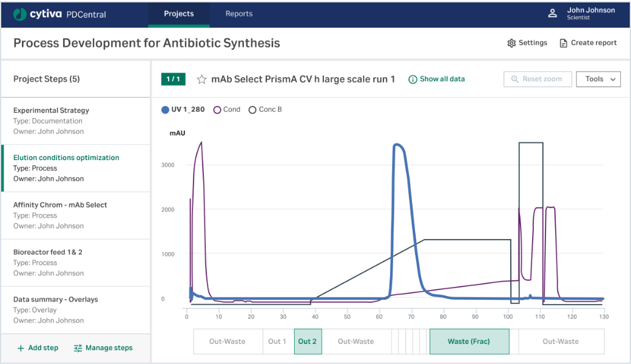Open the Settings panel
The image size is (631, 364).
(527, 42)
